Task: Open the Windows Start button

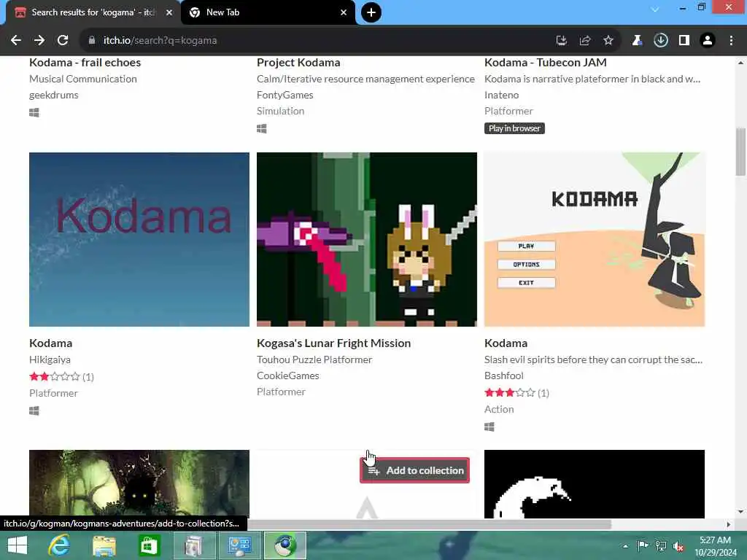Action: 18,545
